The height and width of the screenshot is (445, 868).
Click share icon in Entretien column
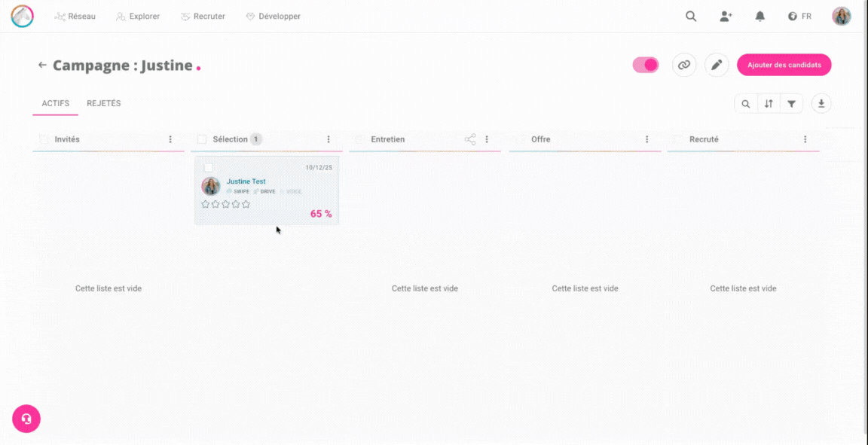[x=470, y=139]
